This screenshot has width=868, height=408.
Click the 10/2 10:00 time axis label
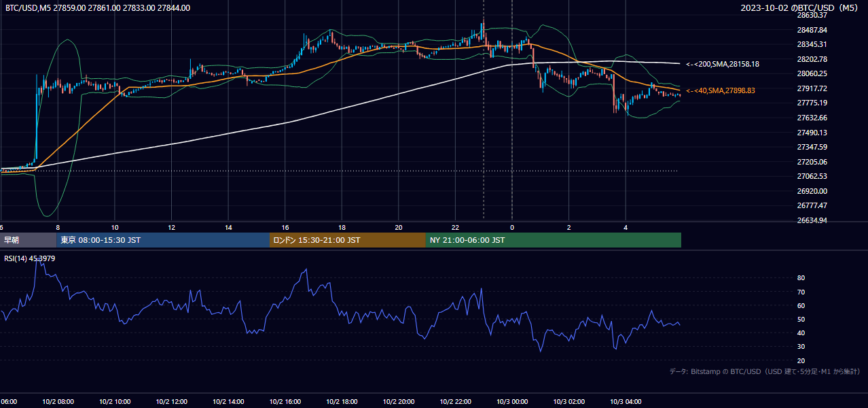(x=115, y=402)
